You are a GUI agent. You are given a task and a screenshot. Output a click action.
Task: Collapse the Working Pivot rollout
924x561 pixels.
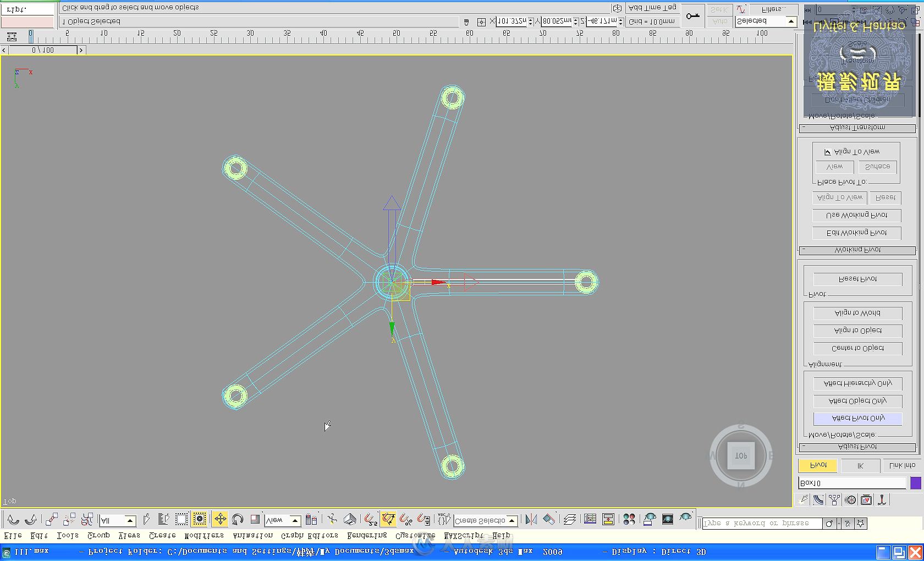coord(857,250)
